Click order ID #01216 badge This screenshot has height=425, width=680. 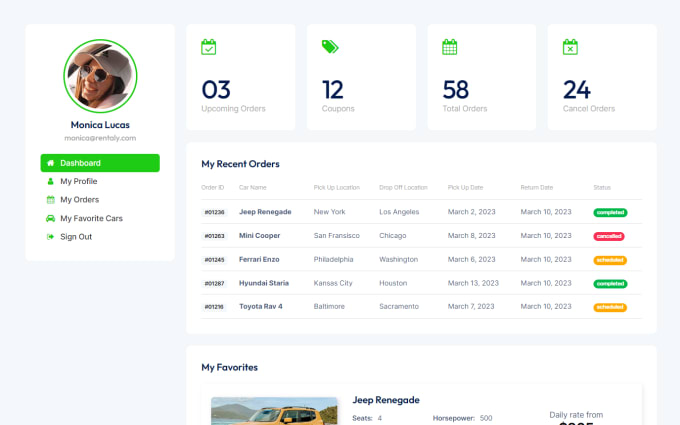tap(215, 307)
